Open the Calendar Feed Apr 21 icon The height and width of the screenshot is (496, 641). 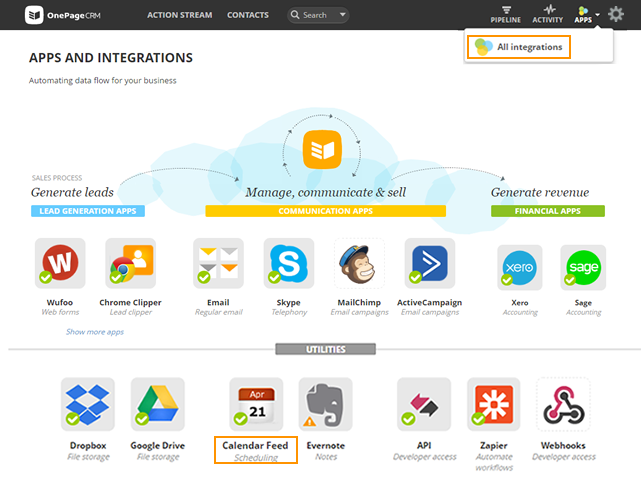click(256, 404)
